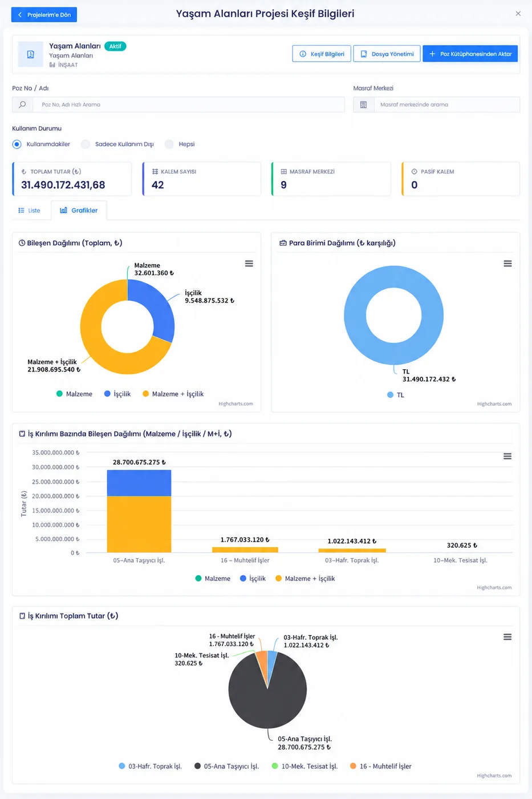Toggle 16 - Muhtelif İşler pie legend

coord(380,766)
